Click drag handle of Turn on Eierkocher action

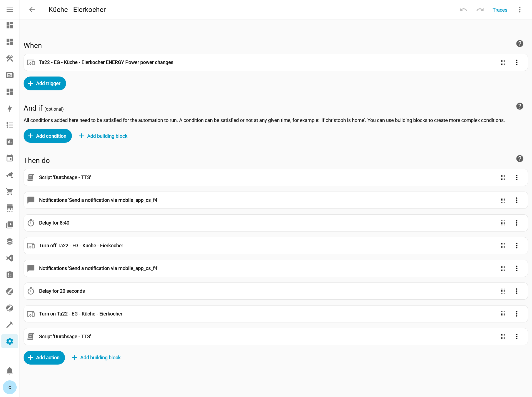coord(503,314)
